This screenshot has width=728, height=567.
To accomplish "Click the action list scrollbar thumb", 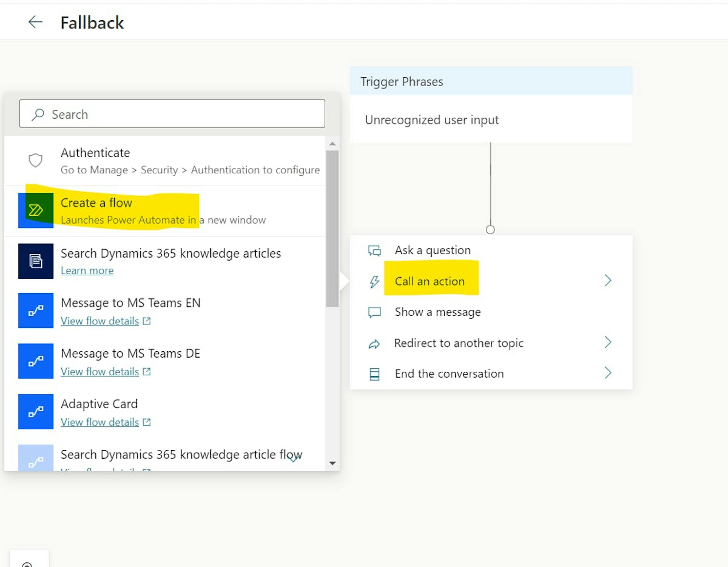I will [x=332, y=229].
